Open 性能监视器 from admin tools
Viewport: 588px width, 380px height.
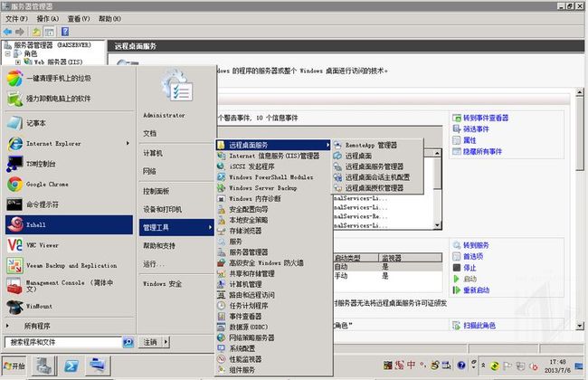273,359
